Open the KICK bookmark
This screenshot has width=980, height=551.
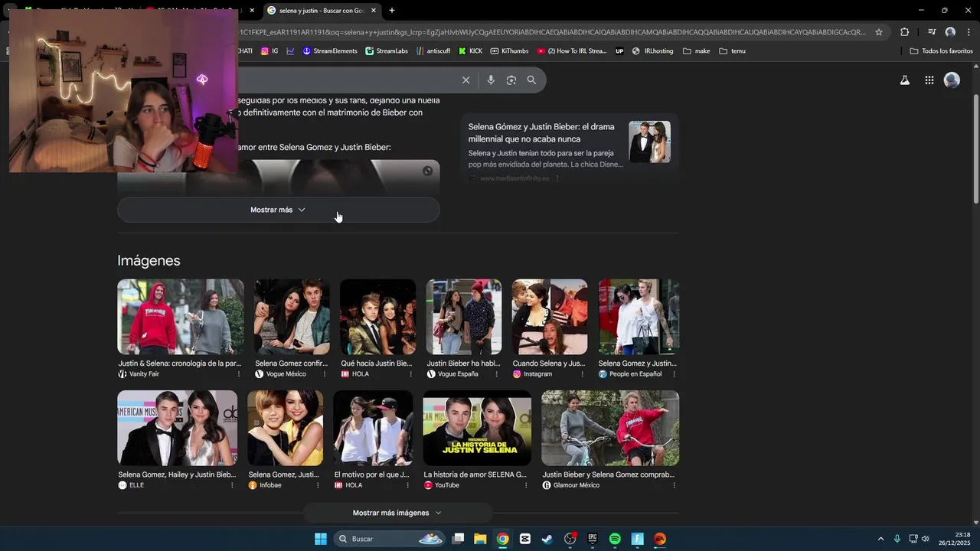[470, 51]
